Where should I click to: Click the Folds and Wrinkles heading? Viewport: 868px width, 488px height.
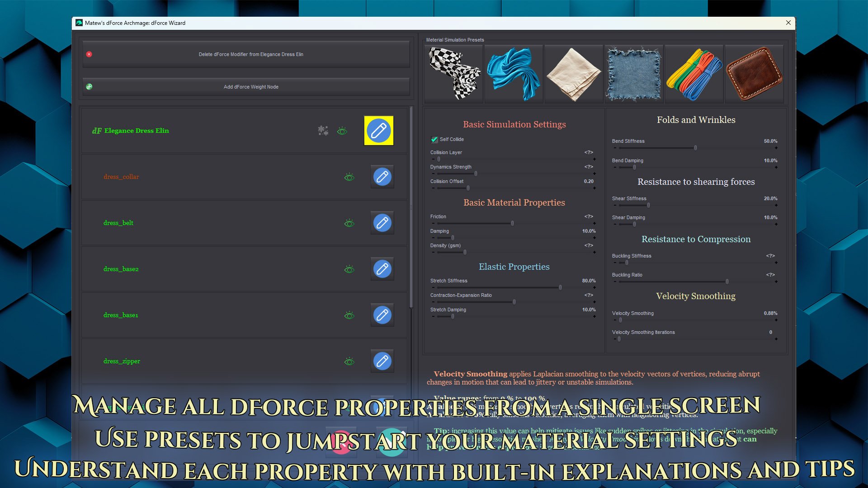696,120
